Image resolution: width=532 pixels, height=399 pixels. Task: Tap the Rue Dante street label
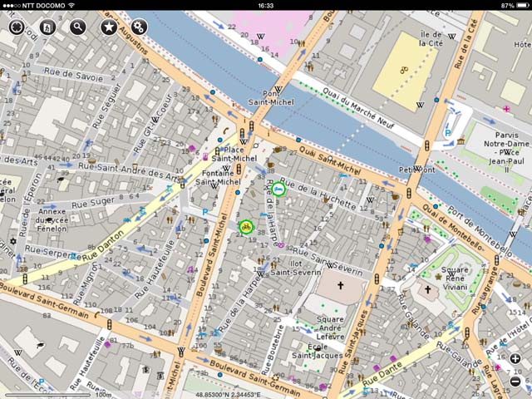click(382, 374)
